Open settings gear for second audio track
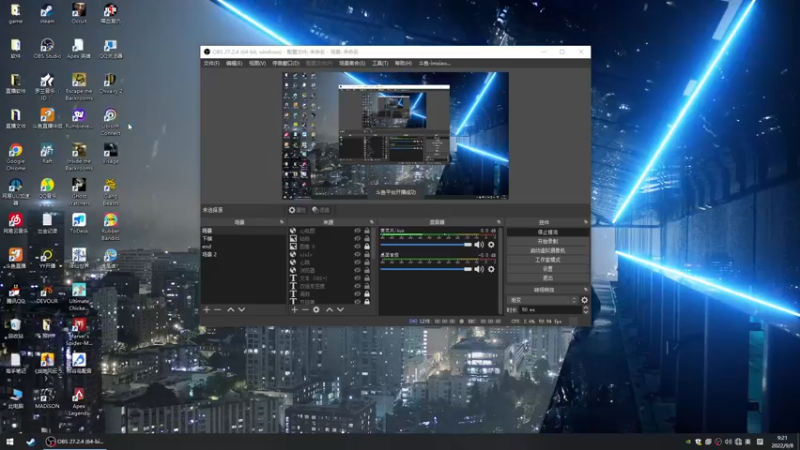Image resolution: width=800 pixels, height=450 pixels. pos(491,269)
